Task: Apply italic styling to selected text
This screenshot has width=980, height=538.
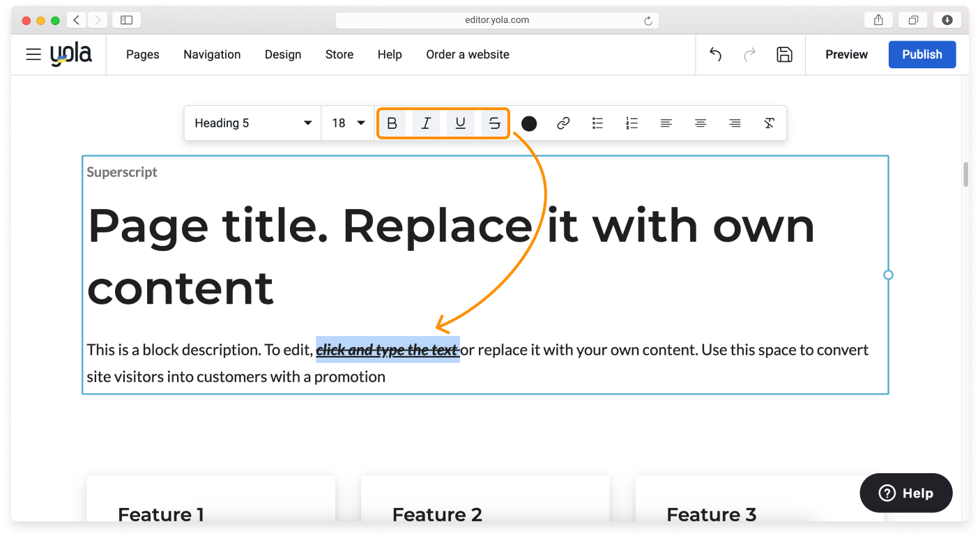Action: tap(426, 123)
